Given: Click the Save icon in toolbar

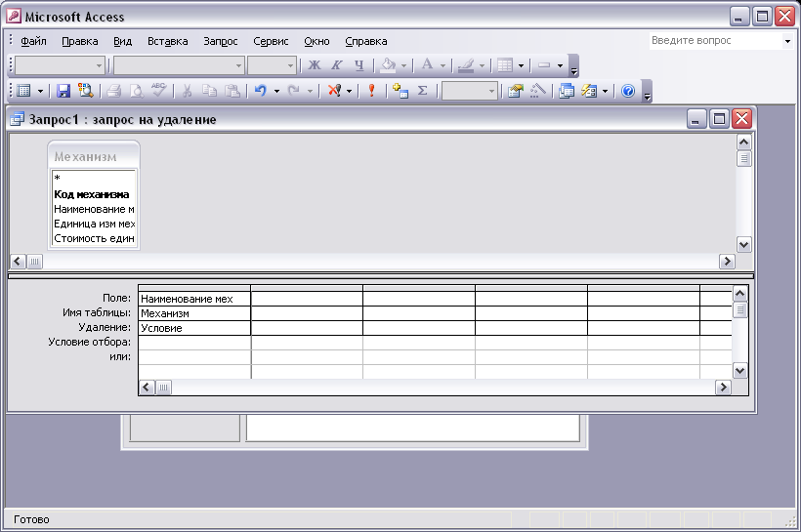Looking at the screenshot, I should point(63,91).
